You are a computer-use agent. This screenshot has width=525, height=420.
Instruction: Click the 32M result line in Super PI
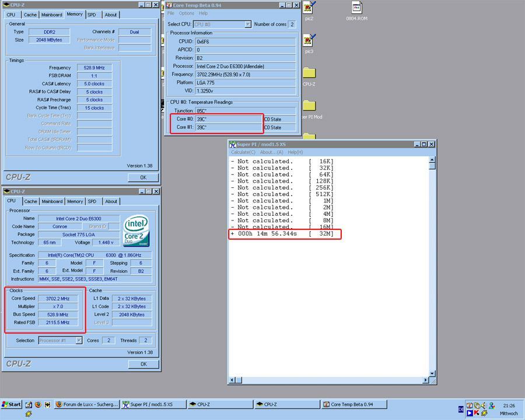[282, 233]
